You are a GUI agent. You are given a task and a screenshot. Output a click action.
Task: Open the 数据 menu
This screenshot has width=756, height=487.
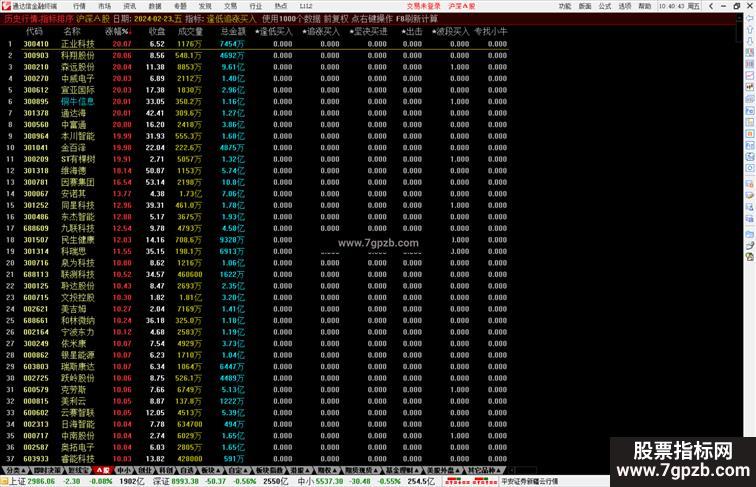[155, 6]
